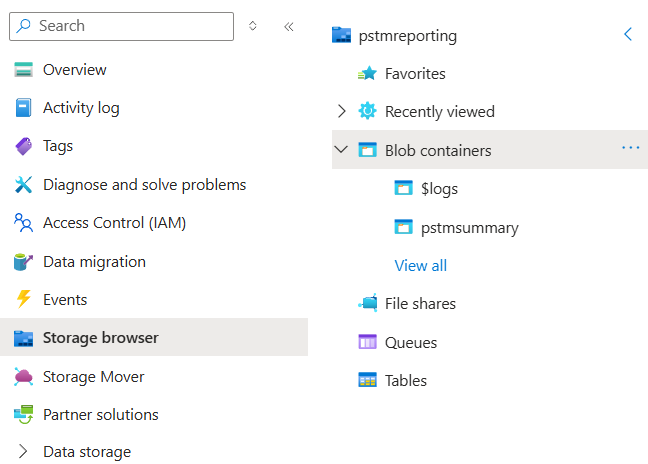Open the pstmsummary blob container
648x464 pixels.
pyautogui.click(x=469, y=228)
